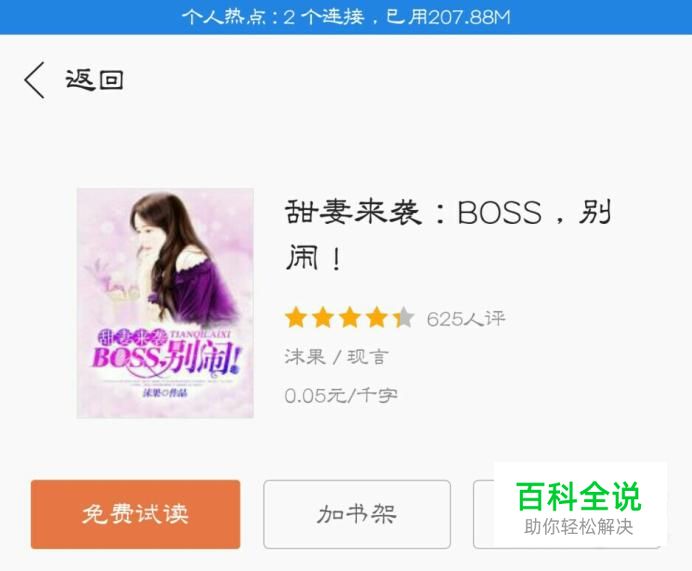Tap the second rating star
Viewport: 692px width, 571px height.
[323, 318]
